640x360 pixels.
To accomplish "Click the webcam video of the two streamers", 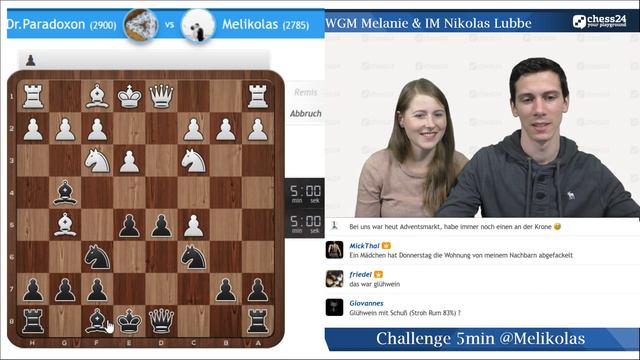I will tap(482, 125).
